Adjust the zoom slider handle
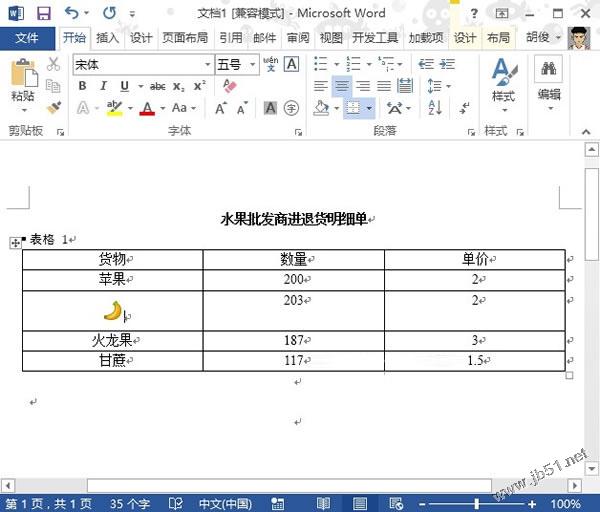The width and height of the screenshot is (600, 512). tap(477, 504)
